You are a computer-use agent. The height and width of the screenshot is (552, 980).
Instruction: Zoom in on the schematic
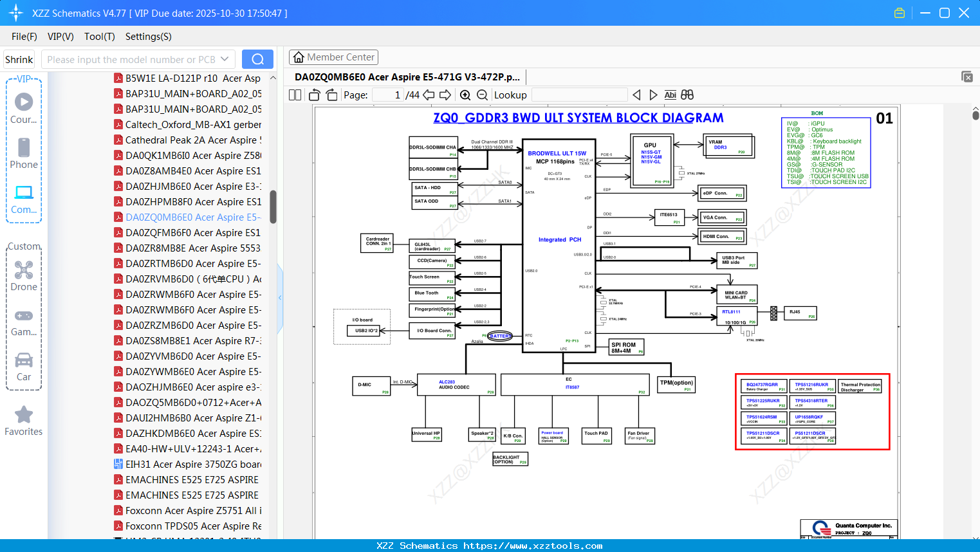(465, 95)
